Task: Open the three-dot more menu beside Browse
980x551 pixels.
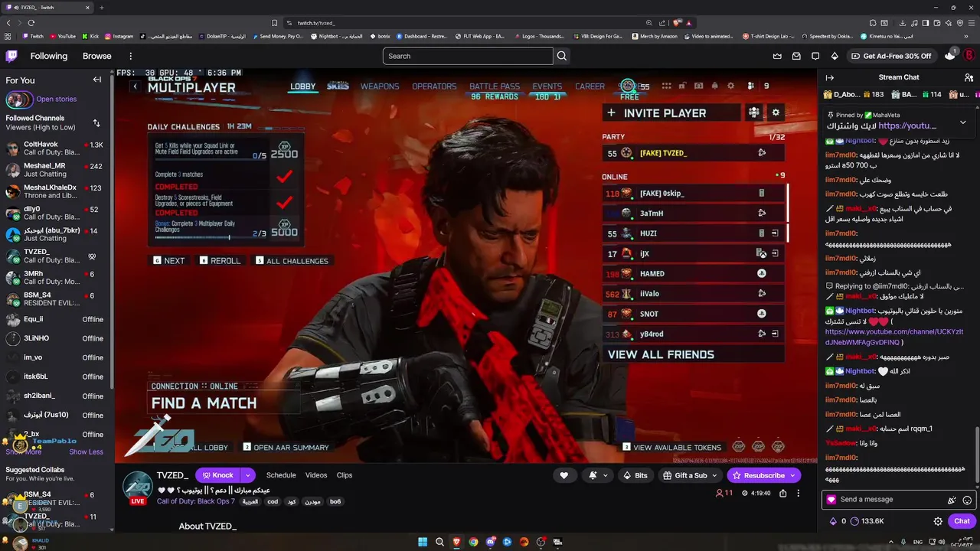Action: 131,56
